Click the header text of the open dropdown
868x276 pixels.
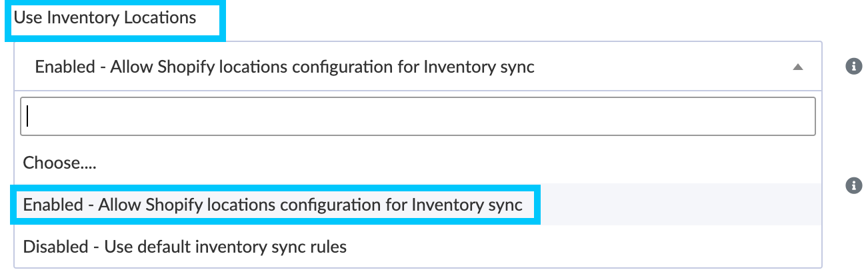point(285,67)
